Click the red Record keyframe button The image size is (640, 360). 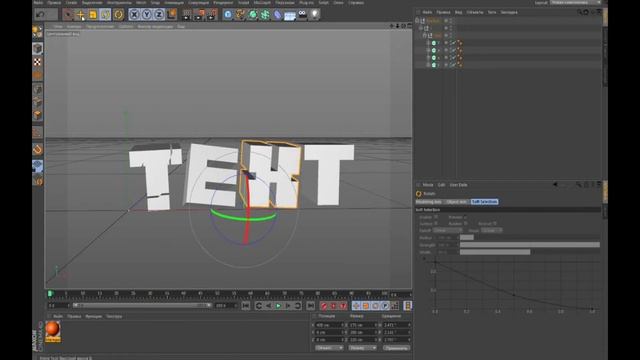tap(324, 306)
